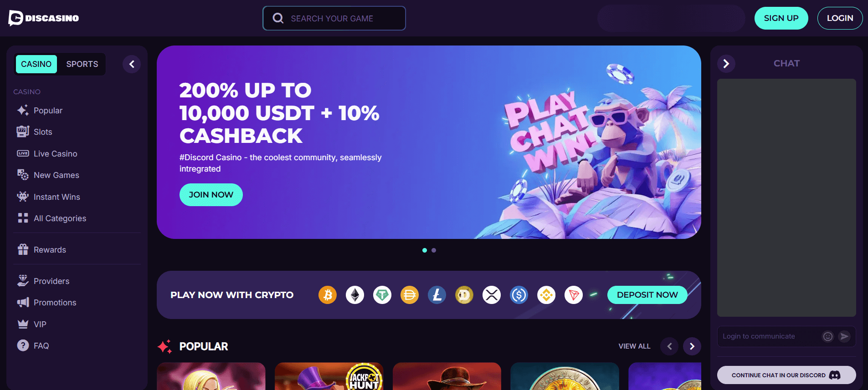Switch to second banner slide dot
The height and width of the screenshot is (390, 868).
click(x=434, y=250)
